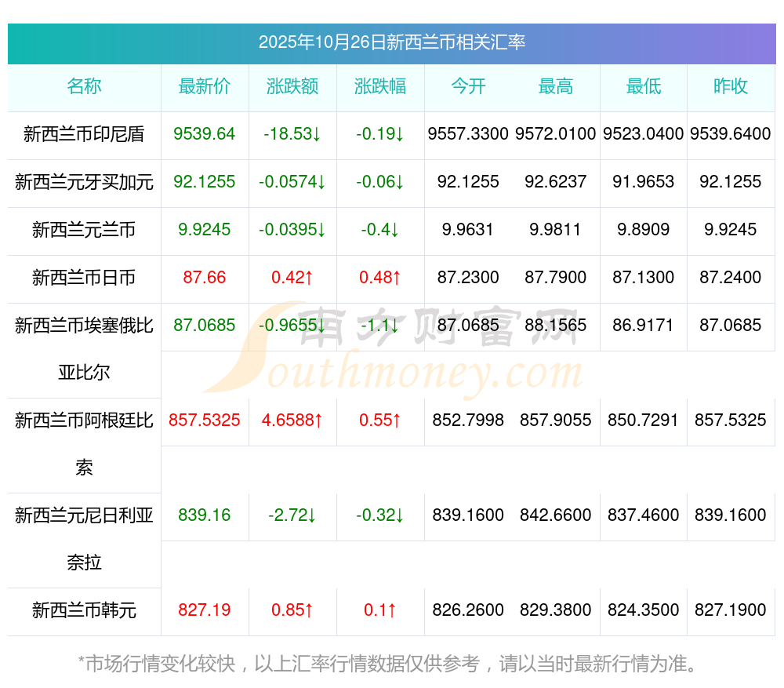Click the 涨跌幅 column header
The height and width of the screenshot is (688, 784).
380,86
